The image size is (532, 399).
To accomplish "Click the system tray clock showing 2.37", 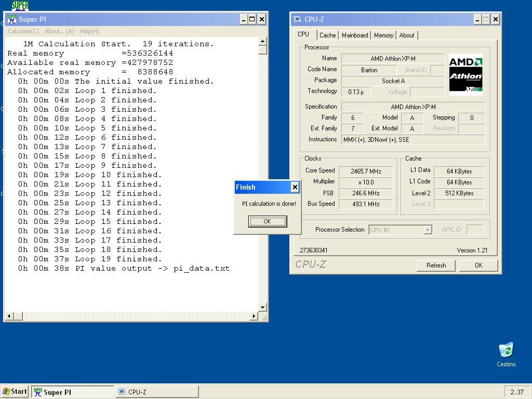I will click(517, 392).
